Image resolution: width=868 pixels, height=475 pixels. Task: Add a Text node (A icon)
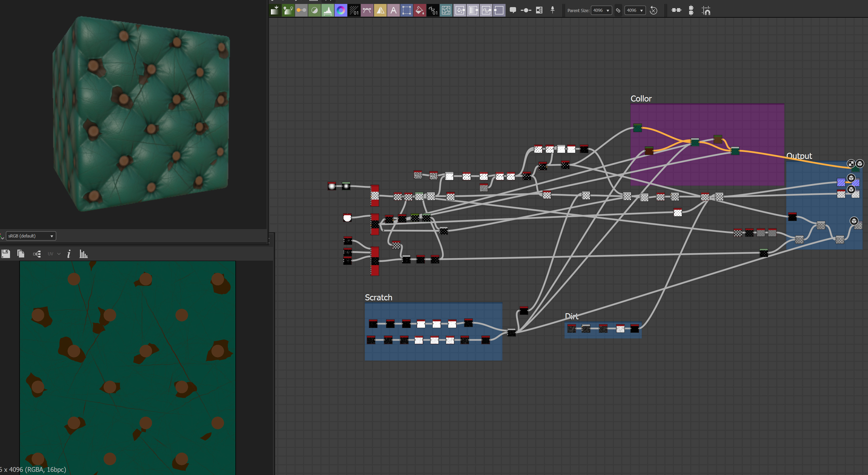click(x=393, y=11)
